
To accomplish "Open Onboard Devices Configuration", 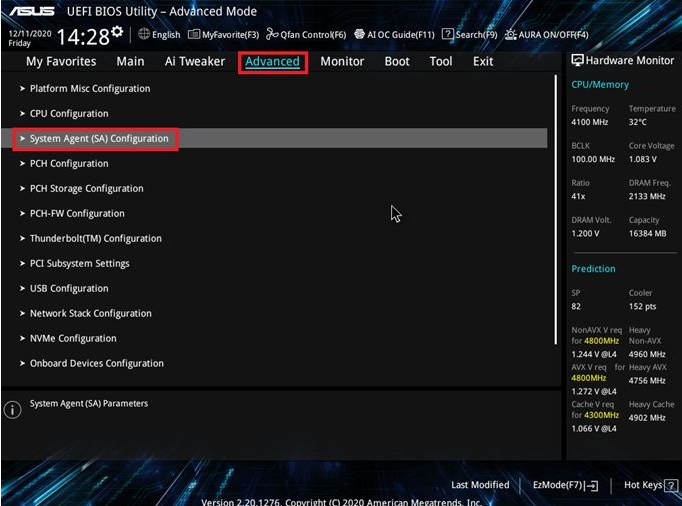I will tap(97, 363).
